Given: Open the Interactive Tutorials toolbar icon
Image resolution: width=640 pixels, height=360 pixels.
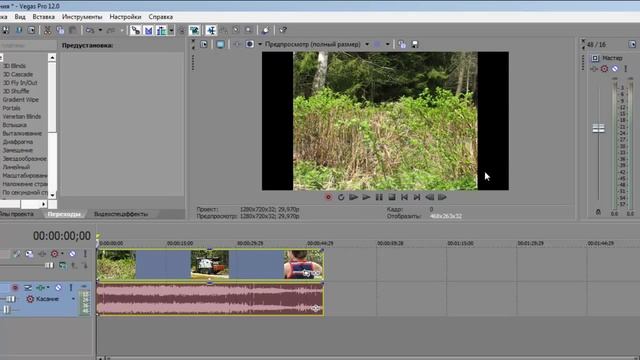Looking at the screenshot, I should tap(265, 30).
